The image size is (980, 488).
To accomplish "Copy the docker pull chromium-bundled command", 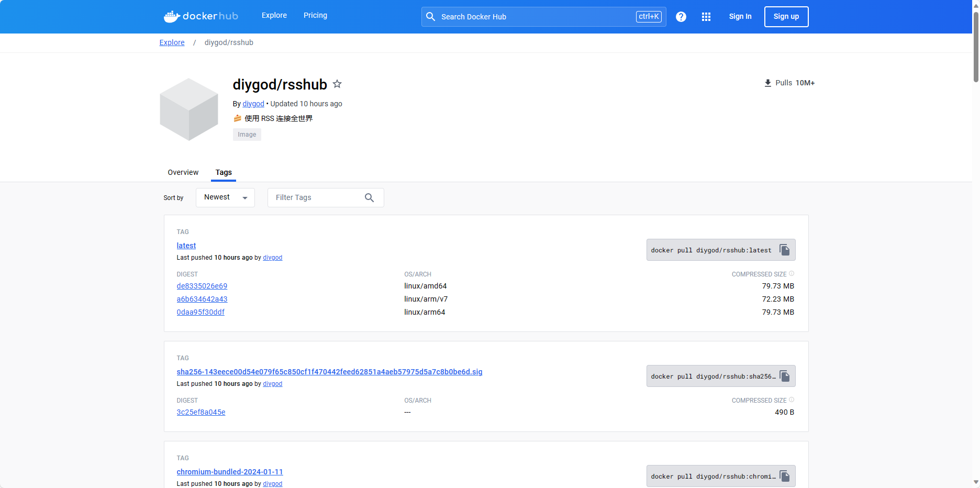I will click(784, 476).
